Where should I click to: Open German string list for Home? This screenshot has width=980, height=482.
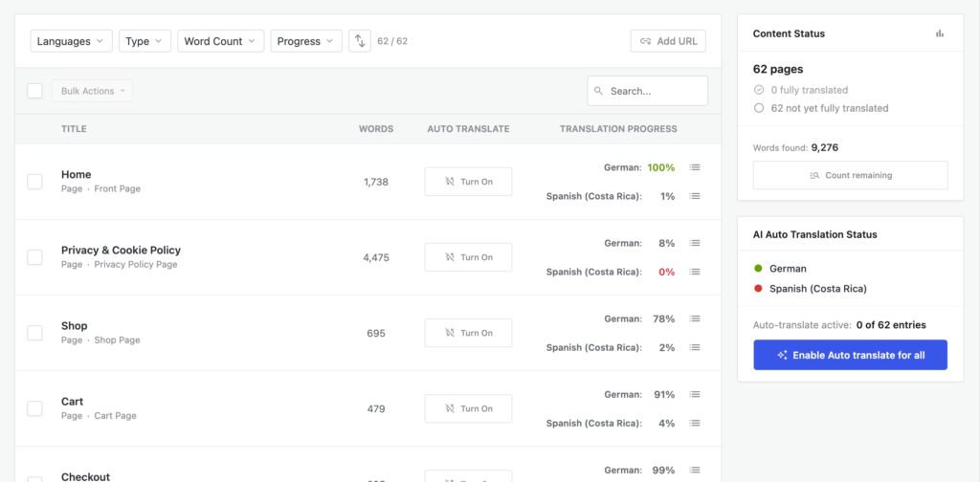click(695, 167)
